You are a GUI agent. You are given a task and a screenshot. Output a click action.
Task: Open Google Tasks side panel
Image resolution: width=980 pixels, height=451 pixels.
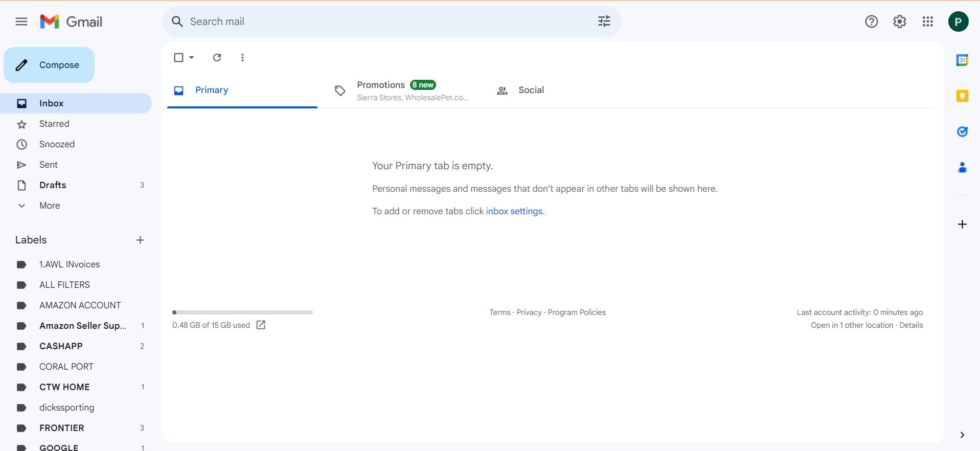[962, 131]
